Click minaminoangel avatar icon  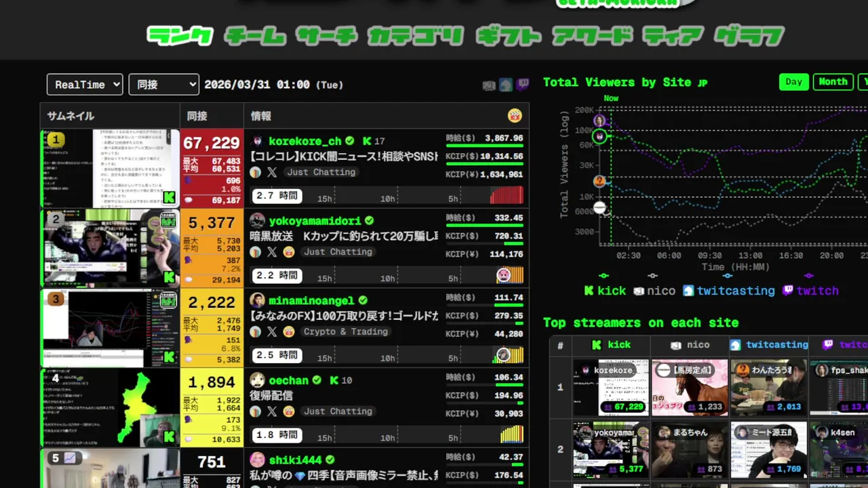[x=257, y=300]
